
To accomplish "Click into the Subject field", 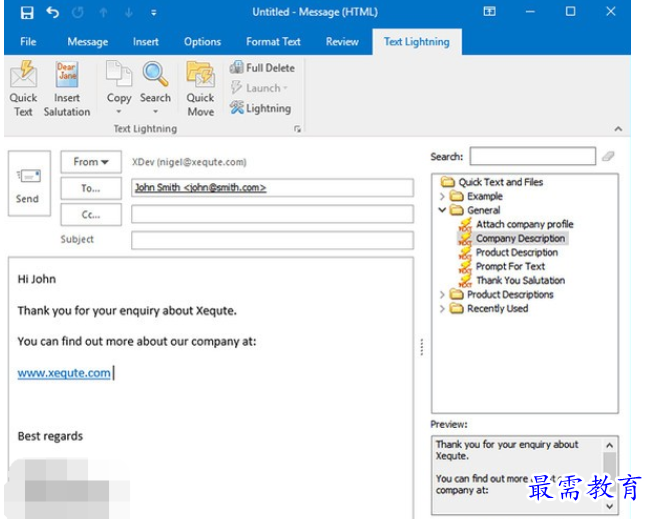I will click(x=272, y=240).
